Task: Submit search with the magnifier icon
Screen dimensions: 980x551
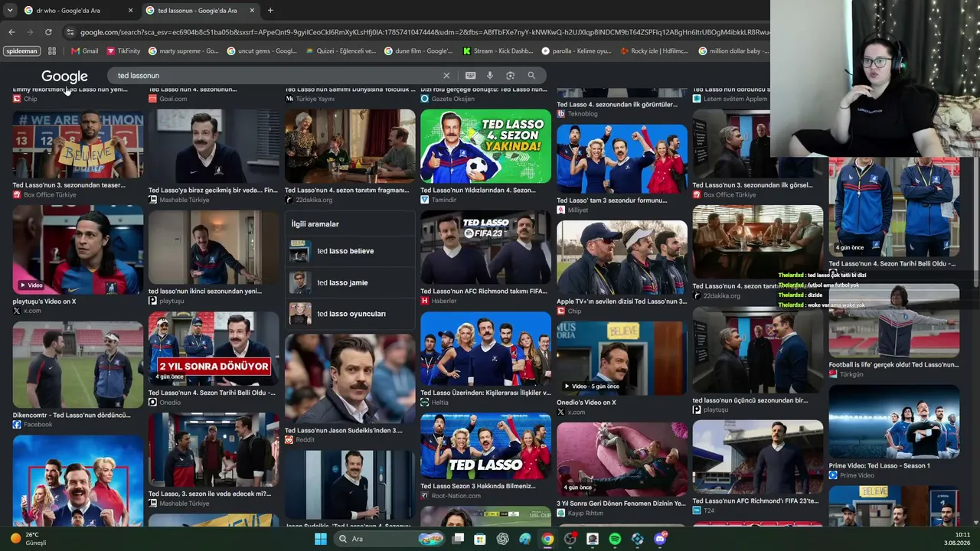Action: coord(531,76)
